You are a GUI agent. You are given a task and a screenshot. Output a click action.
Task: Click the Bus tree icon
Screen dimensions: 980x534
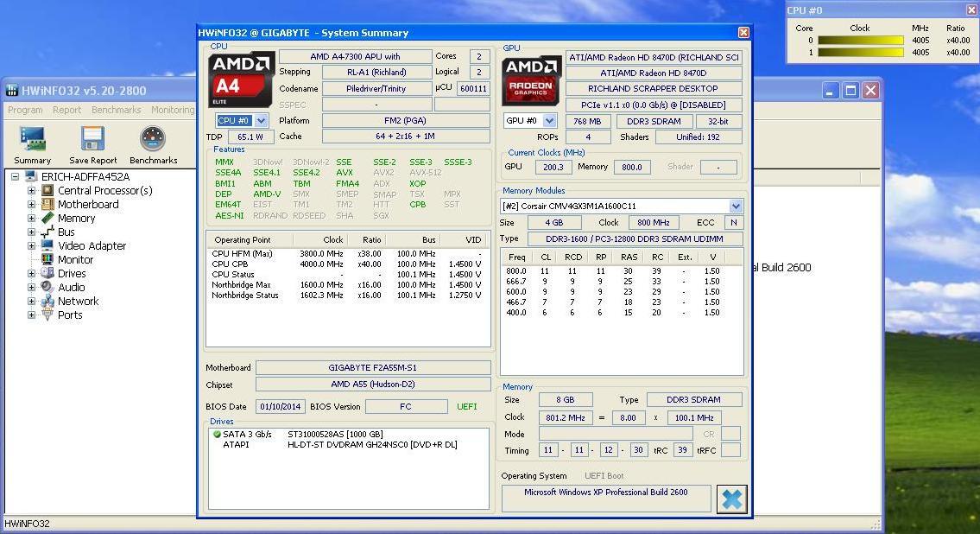click(x=47, y=232)
